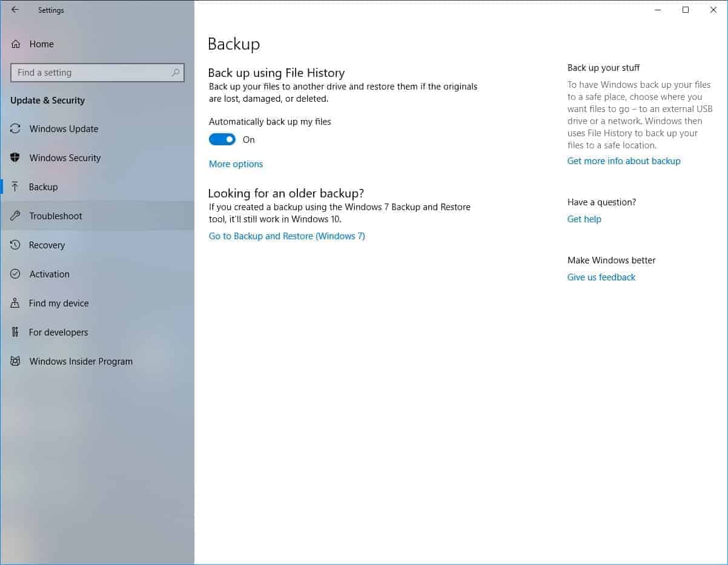Go to Backup and Restore (Windows 7)
728x565 pixels.
(286, 236)
